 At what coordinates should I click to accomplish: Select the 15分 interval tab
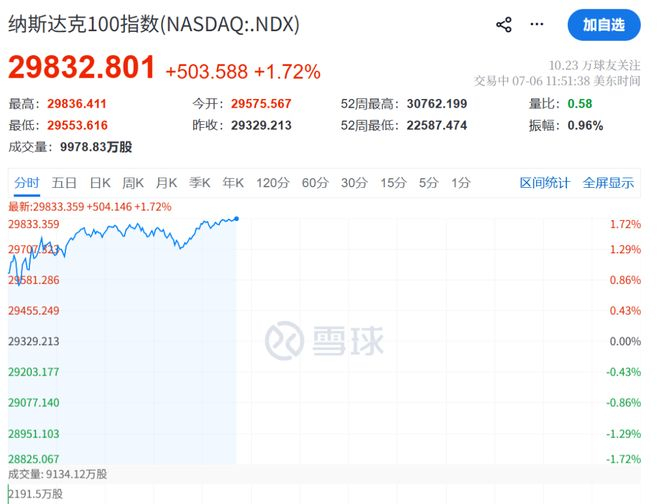394,183
